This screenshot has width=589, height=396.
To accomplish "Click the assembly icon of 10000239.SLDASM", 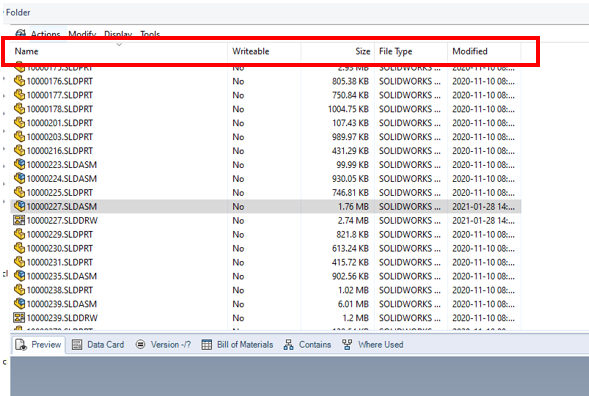I will pyautogui.click(x=19, y=303).
